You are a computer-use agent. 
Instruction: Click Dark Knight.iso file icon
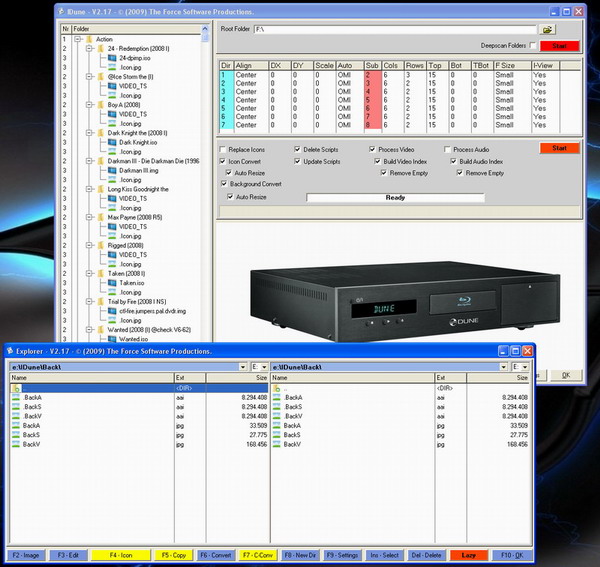112,142
